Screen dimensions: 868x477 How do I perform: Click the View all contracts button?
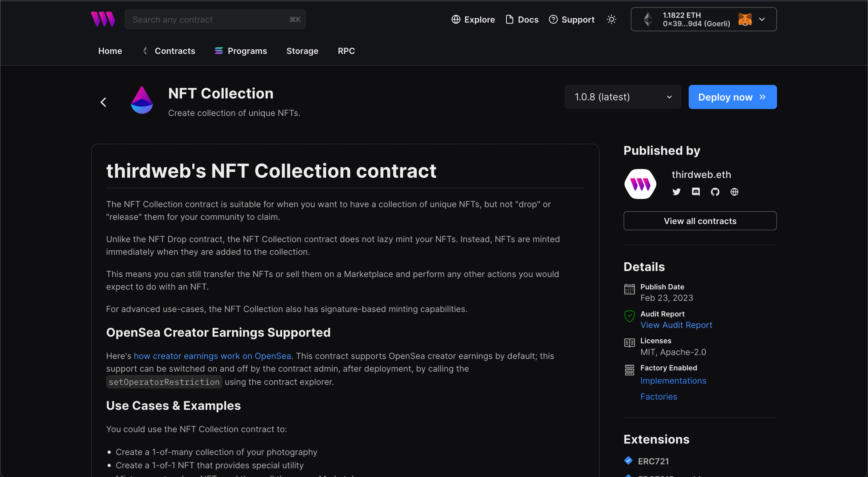700,221
